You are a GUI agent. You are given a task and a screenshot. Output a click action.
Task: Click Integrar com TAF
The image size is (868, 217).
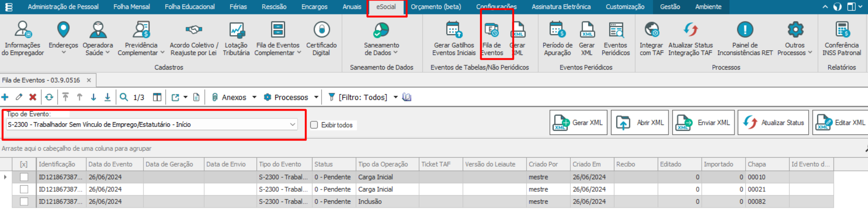(x=651, y=38)
